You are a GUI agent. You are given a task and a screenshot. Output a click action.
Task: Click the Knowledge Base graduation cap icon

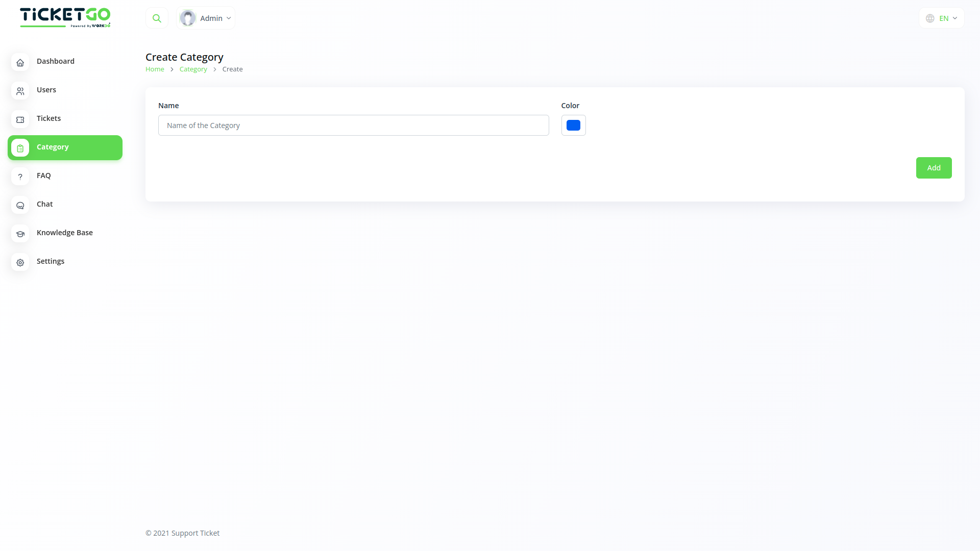click(20, 234)
